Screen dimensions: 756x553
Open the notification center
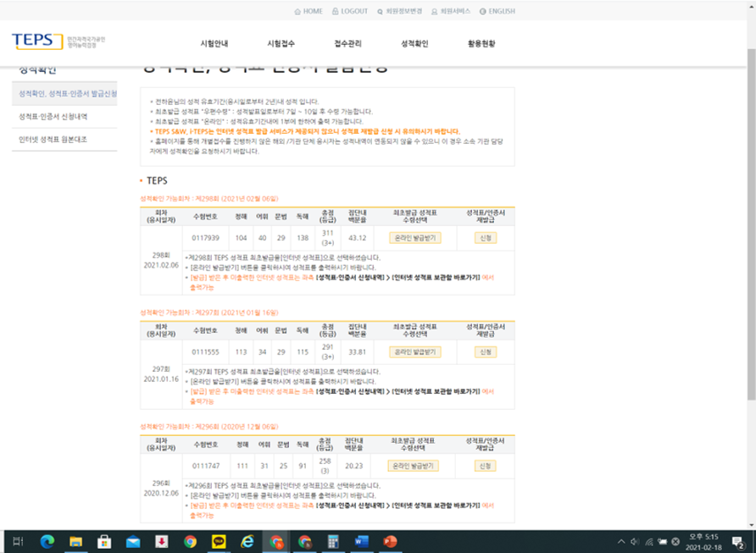(x=737, y=541)
